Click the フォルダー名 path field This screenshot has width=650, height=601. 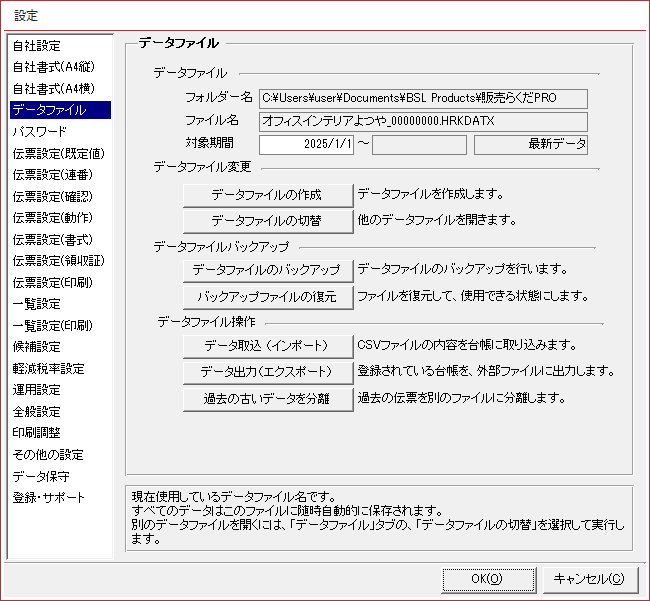(x=422, y=98)
